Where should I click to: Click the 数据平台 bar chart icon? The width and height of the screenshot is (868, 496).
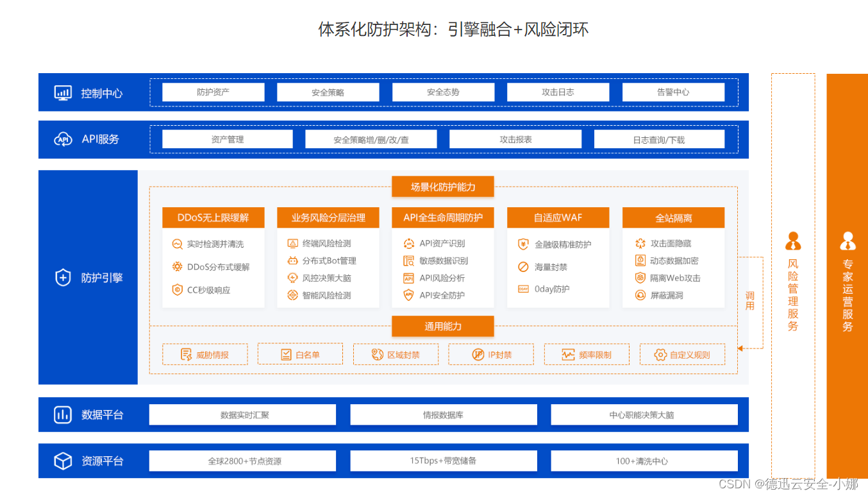click(63, 415)
